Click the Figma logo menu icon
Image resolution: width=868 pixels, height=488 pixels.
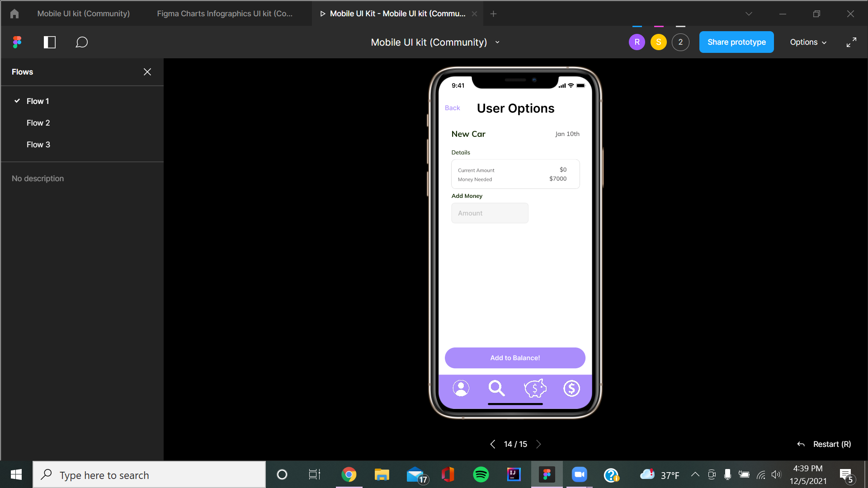tap(17, 42)
